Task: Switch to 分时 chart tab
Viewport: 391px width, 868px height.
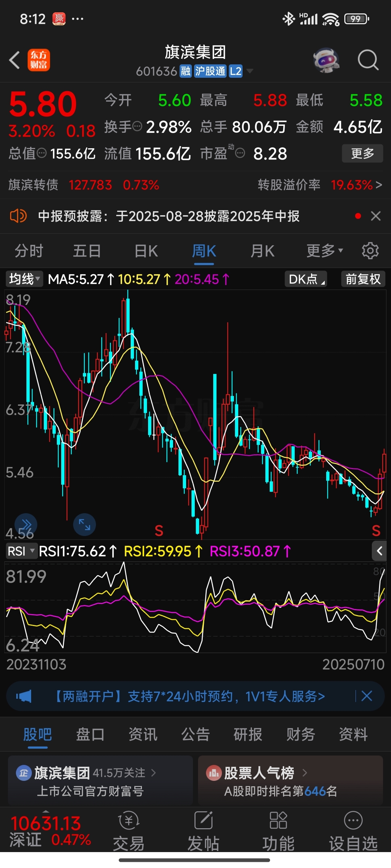Action: (29, 251)
